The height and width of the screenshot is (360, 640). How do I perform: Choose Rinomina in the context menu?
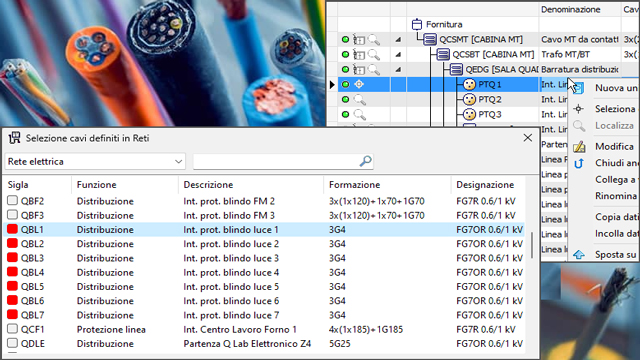(x=616, y=196)
